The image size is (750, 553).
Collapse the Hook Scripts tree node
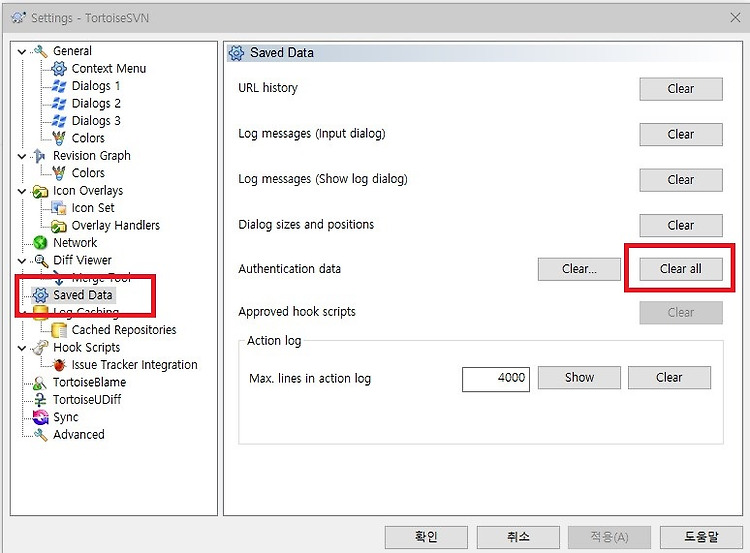[22, 348]
